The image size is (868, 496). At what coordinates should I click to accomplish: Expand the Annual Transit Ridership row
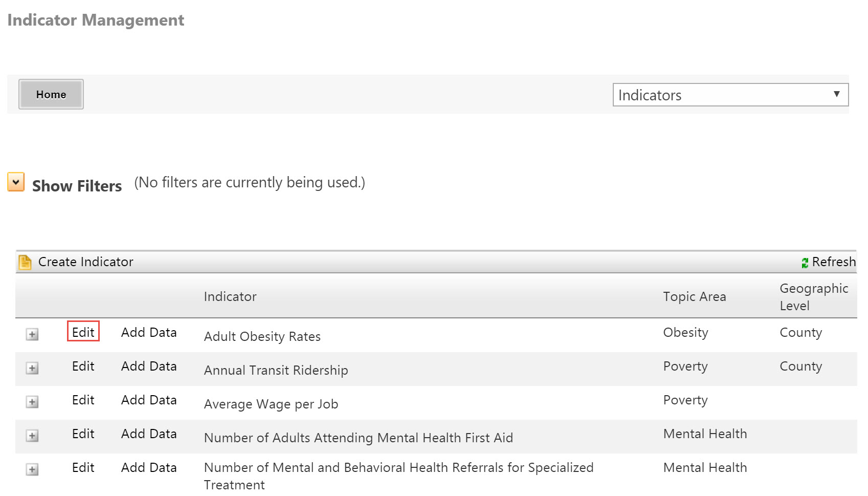tap(32, 368)
